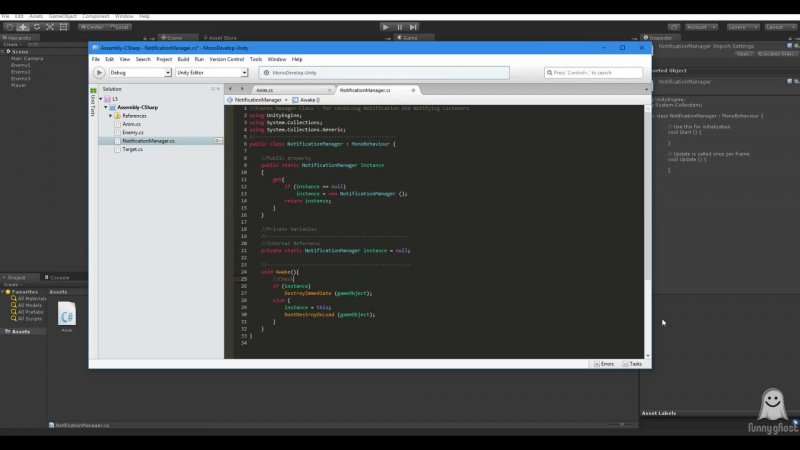The height and width of the screenshot is (450, 800).
Task: Collapse the Assembly-CSharp tree node
Action: point(105,107)
